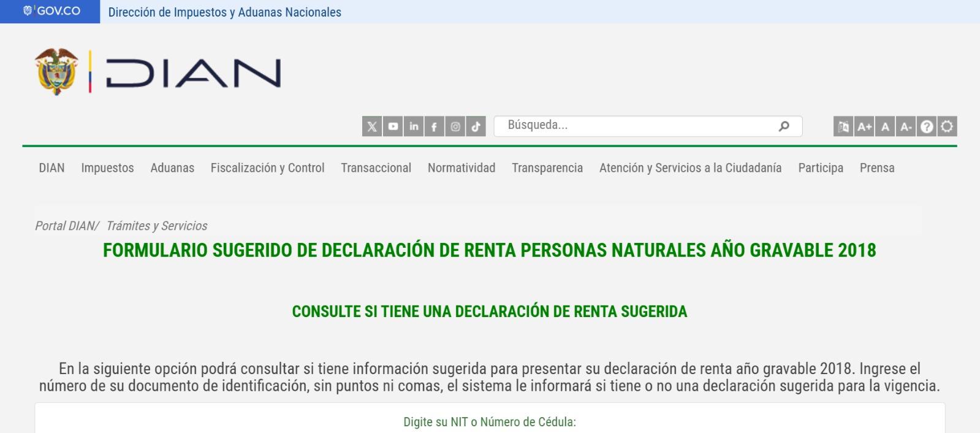Open the Aduanas menu
Viewport: 980px width, 433px height.
(172, 168)
